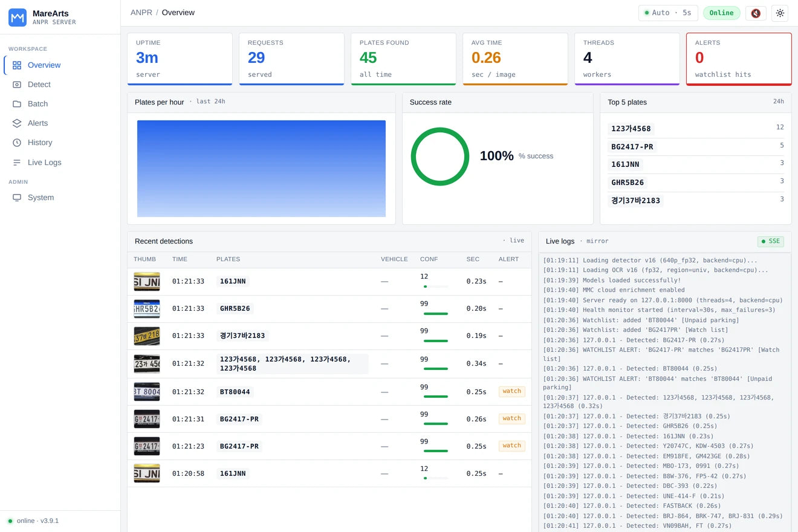798x532 pixels.
Task: Open thumbnail of 01:20:58 161JNN detection
Action: tap(147, 473)
